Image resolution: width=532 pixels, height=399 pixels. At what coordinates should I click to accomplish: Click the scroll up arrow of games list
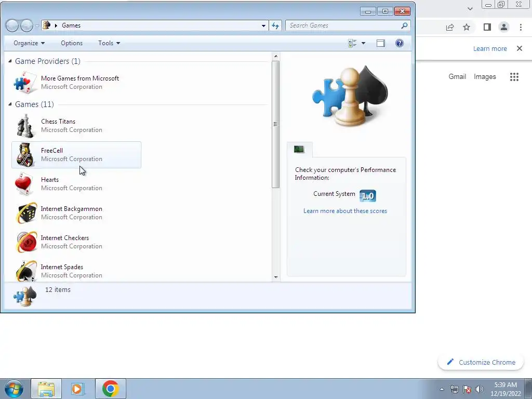pyautogui.click(x=276, y=56)
